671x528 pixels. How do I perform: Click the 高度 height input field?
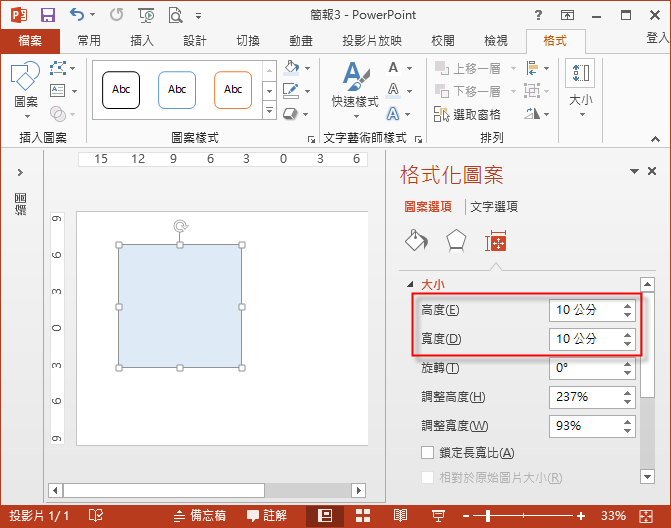coord(592,310)
